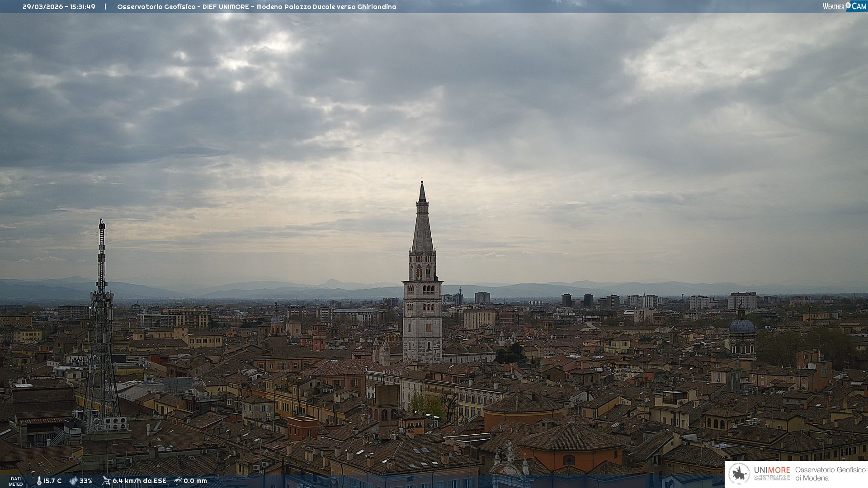Viewport: 868px width, 488px height.
Task: Click the WeatherCam logo
Action: click(x=844, y=6)
